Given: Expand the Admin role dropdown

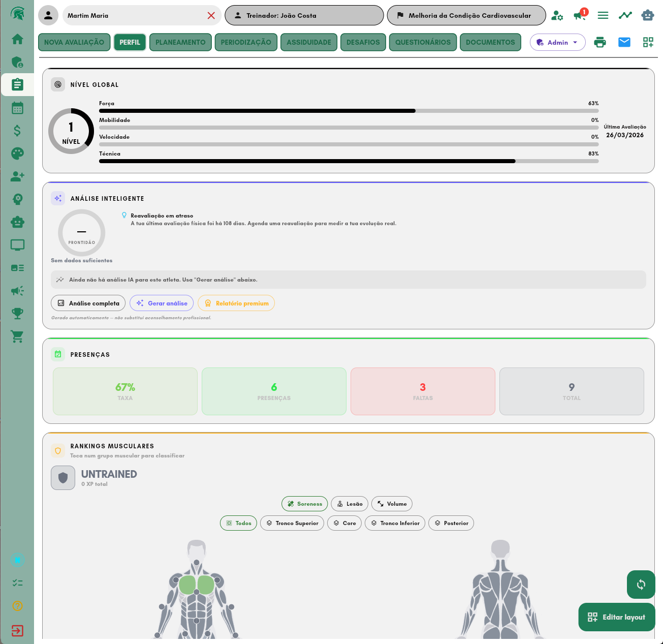Looking at the screenshot, I should 557,42.
